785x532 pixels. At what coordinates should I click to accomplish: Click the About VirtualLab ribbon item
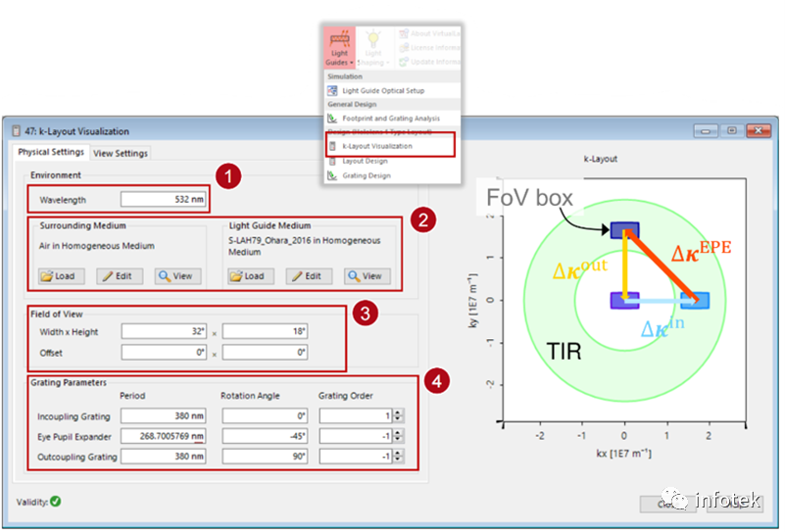tap(429, 33)
